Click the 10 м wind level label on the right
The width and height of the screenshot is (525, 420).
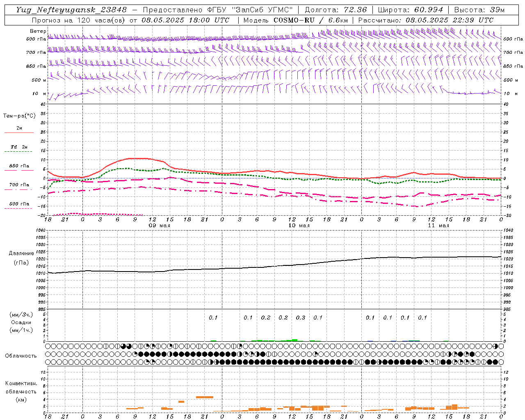click(x=510, y=94)
